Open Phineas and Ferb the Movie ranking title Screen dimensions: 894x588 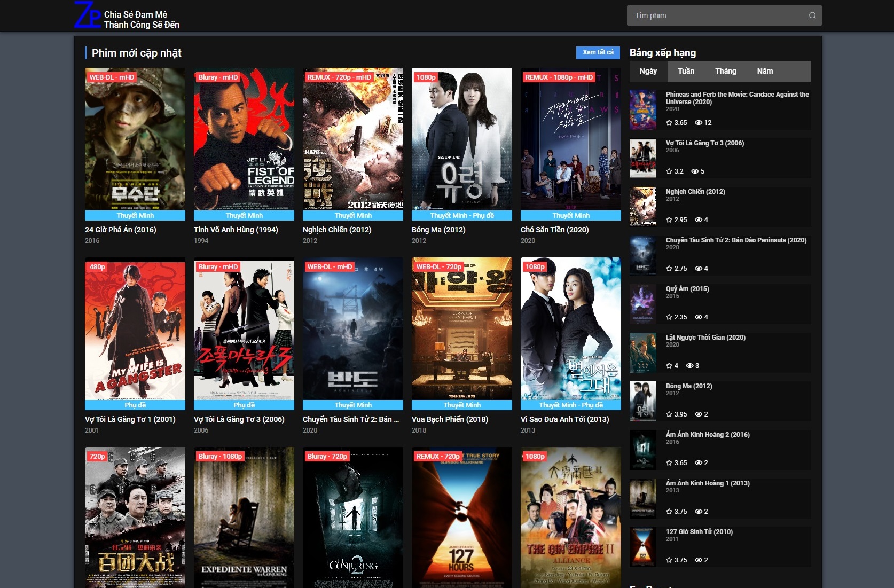737,98
